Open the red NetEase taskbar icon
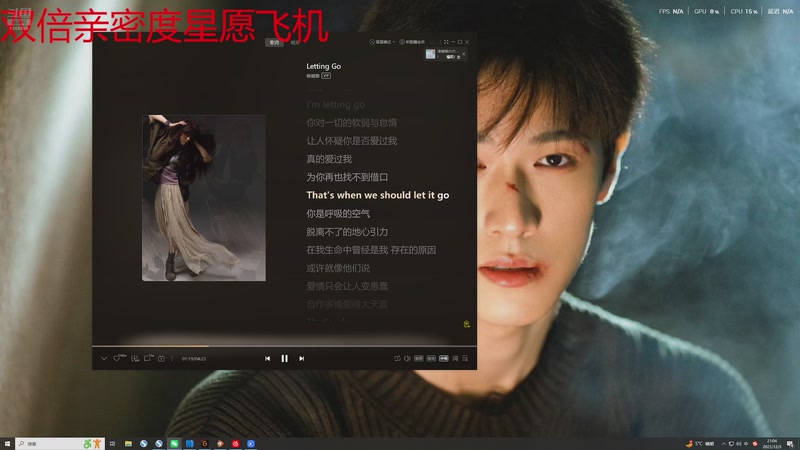Viewport: 800px width, 450px height. coord(235,444)
